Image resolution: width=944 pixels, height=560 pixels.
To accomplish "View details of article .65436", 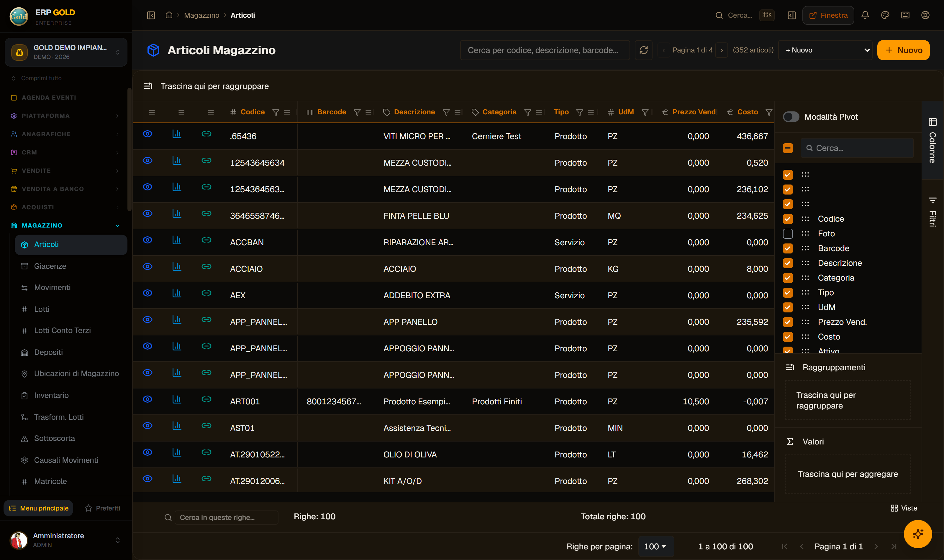I will [147, 134].
